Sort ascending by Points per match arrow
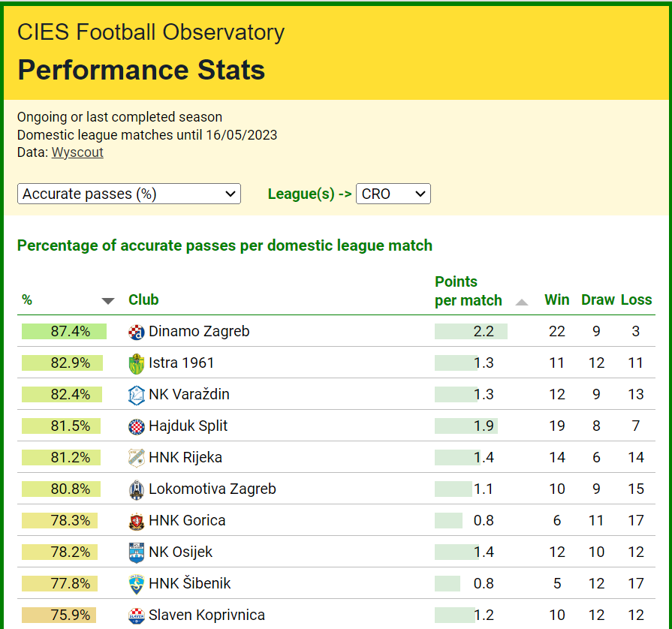The image size is (672, 629). [522, 302]
